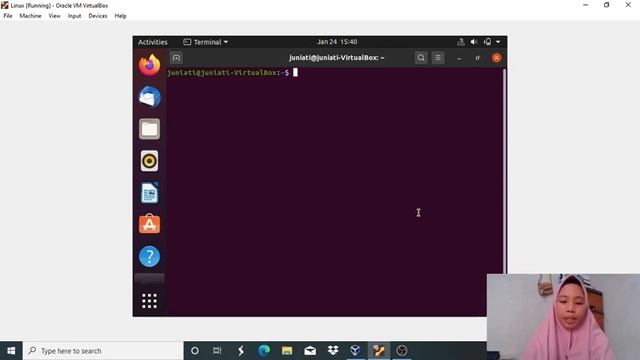Open the VirtualBox File menu

[x=8, y=16]
